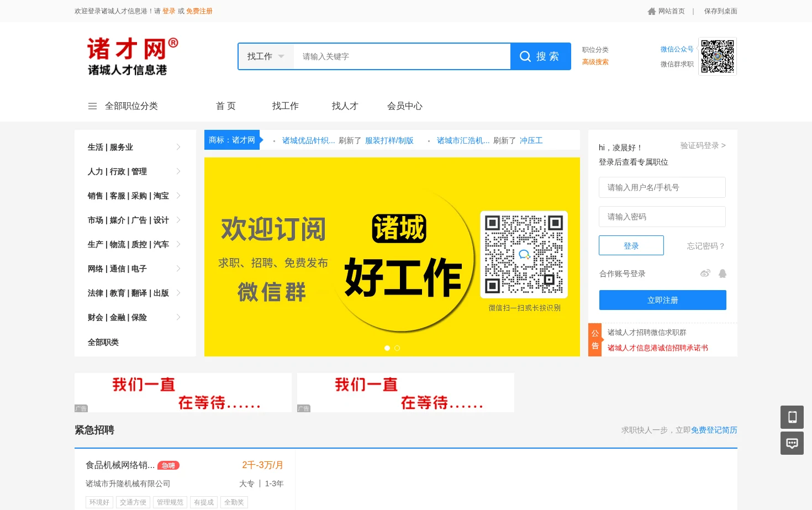
Task: Click the 环境好 benefit tag
Action: [99, 502]
